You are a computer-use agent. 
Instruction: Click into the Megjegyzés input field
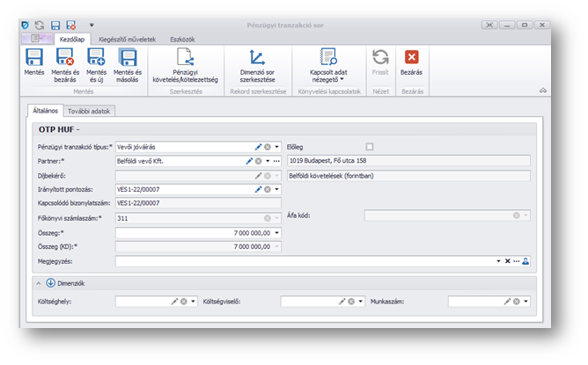[x=299, y=261]
